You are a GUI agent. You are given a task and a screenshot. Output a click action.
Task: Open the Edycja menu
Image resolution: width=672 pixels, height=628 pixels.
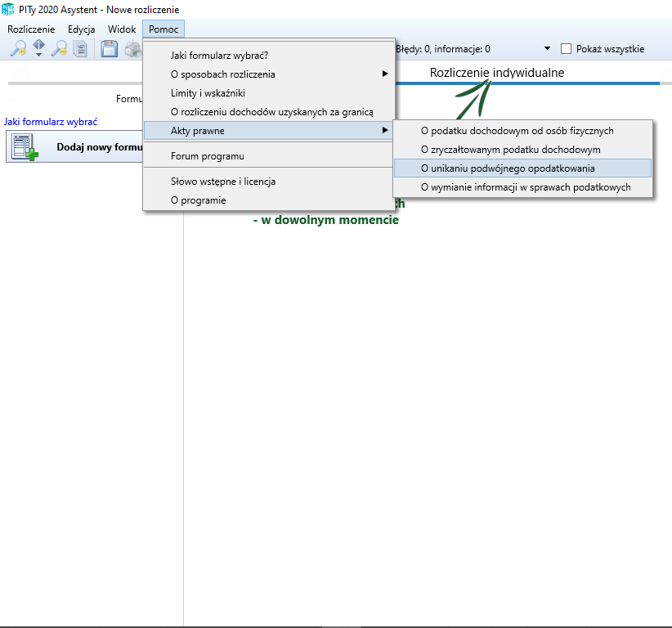[x=82, y=29]
